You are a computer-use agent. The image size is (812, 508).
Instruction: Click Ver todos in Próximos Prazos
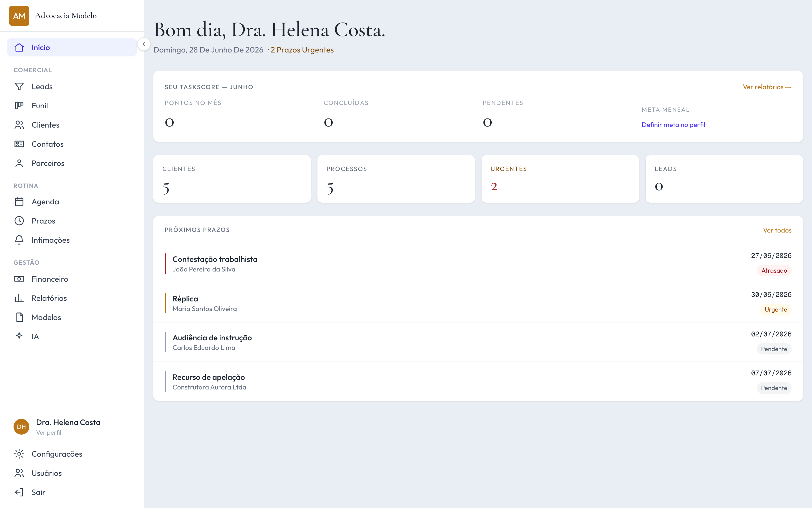click(777, 230)
